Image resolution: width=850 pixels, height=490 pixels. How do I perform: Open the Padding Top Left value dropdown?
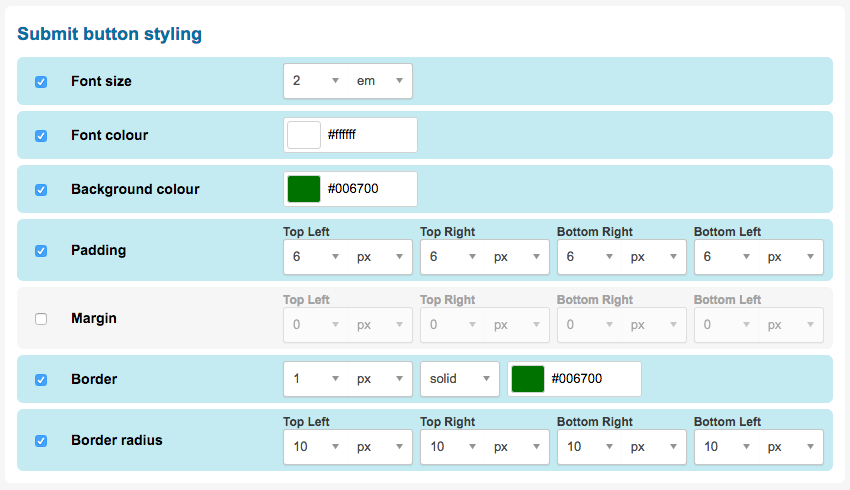click(x=316, y=257)
